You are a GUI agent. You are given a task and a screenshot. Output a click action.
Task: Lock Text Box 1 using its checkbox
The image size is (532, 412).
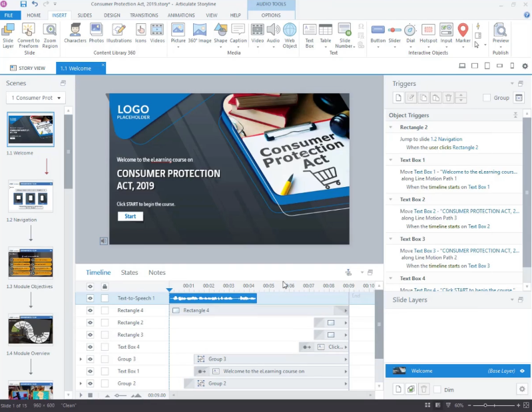pyautogui.click(x=105, y=371)
